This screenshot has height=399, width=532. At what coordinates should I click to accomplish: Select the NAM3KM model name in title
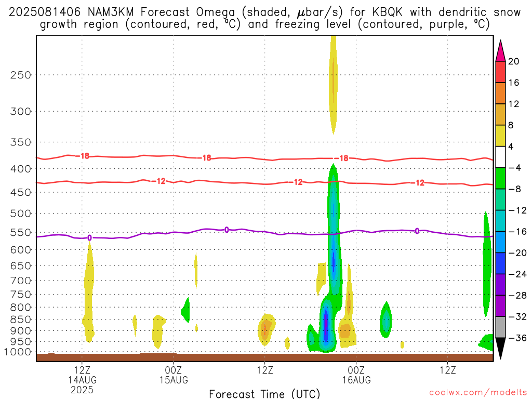[111, 12]
